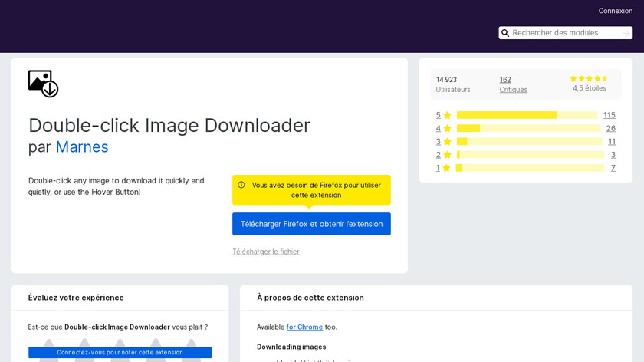The width and height of the screenshot is (644, 362).
Task: Open the 7 one-star reviews count
Action: 613,168
